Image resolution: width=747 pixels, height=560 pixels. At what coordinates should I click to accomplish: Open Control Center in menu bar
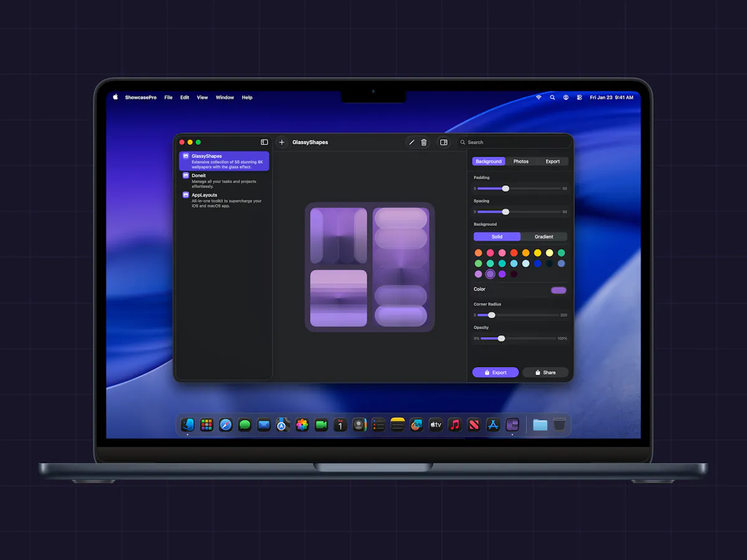580,98
